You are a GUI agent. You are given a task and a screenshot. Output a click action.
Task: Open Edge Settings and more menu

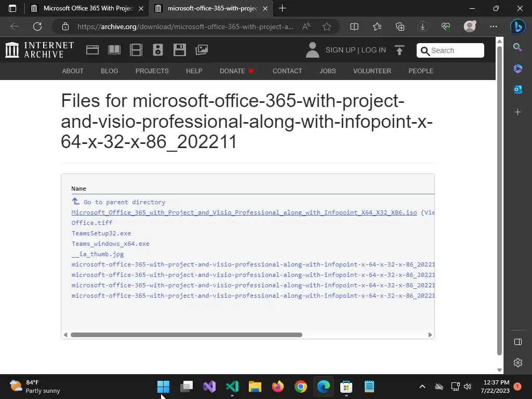click(494, 26)
